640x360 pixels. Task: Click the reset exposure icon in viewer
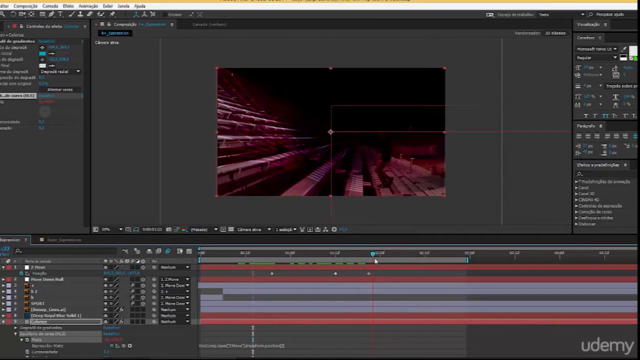pyautogui.click(x=334, y=229)
